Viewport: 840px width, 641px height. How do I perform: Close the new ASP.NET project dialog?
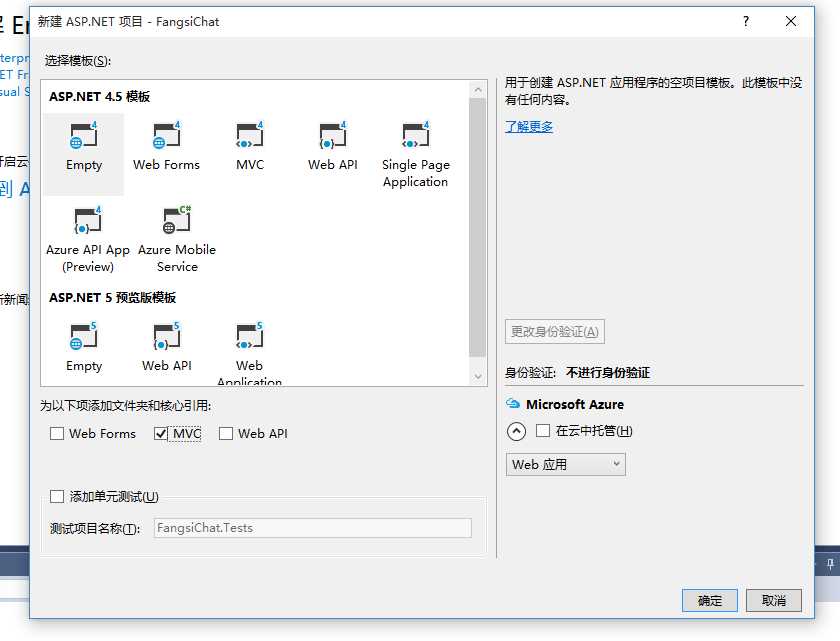pyautogui.click(x=791, y=21)
